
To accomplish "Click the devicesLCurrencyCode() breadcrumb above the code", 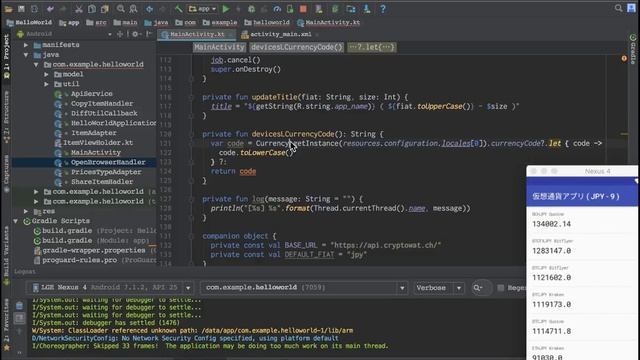I will 296,47.
